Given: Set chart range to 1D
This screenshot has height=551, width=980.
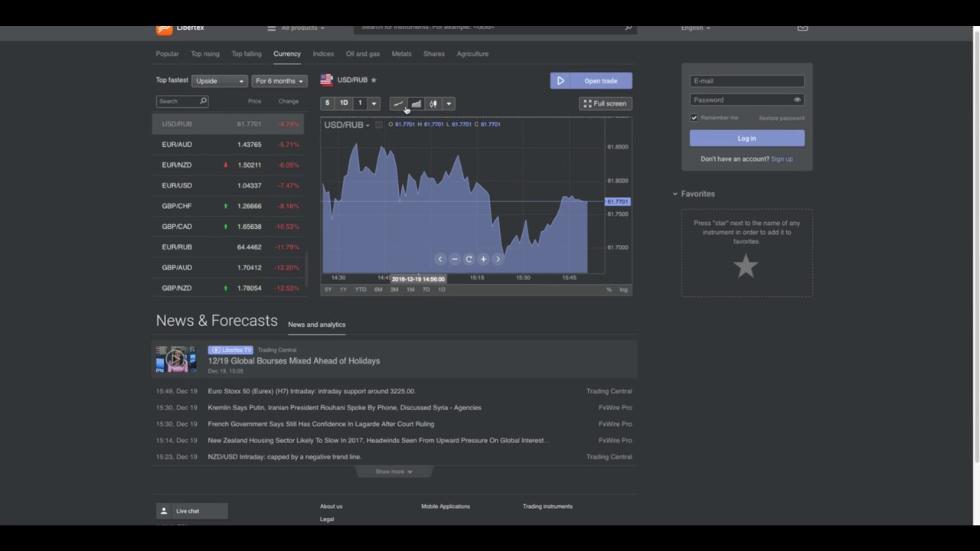Looking at the screenshot, I should click(441, 289).
